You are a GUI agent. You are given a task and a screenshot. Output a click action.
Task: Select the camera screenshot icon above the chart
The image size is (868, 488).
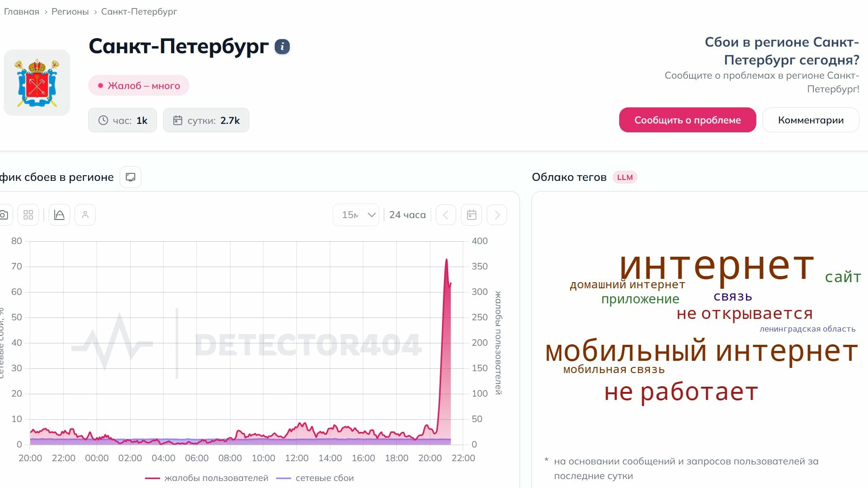(4, 214)
